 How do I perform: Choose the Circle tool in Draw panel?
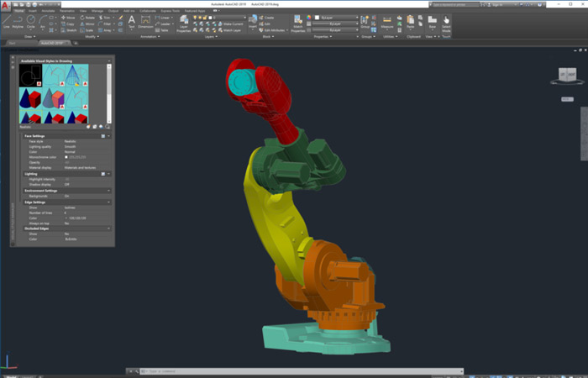(31, 22)
